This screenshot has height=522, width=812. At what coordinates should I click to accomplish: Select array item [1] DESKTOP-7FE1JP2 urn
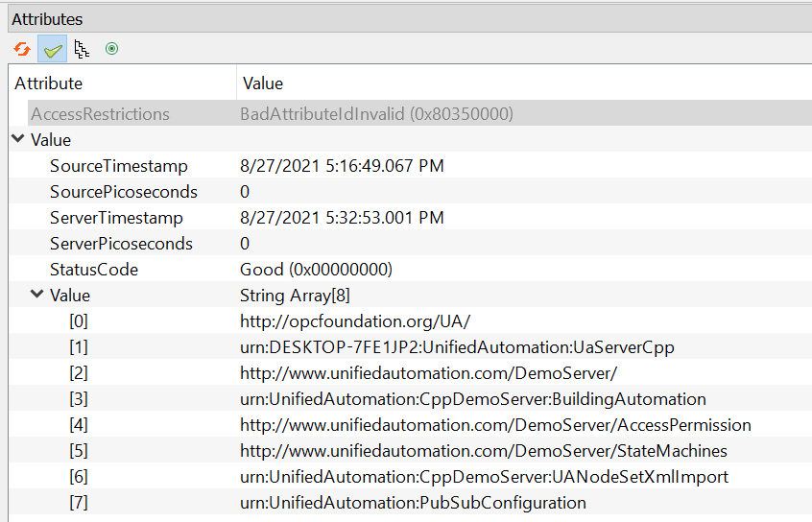point(410,346)
